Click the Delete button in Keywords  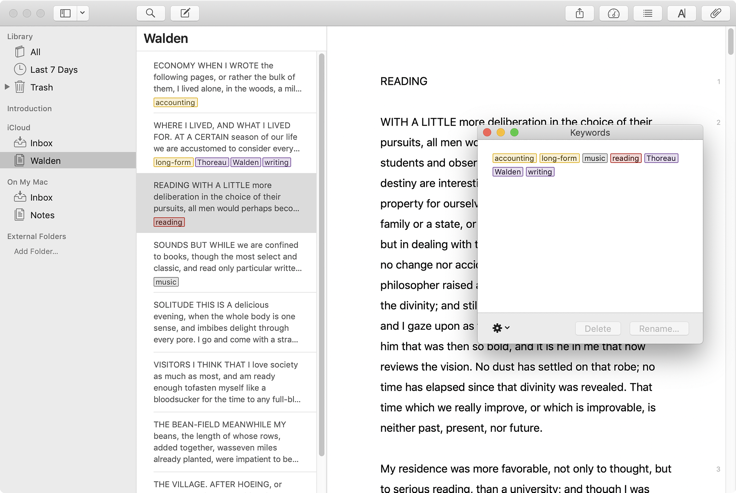[x=598, y=329]
